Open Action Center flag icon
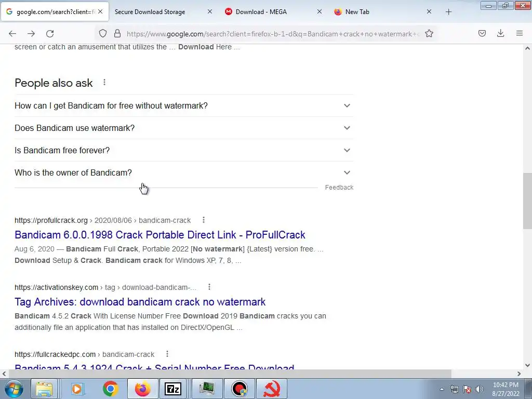This screenshot has height=399, width=532. pyautogui.click(x=467, y=389)
